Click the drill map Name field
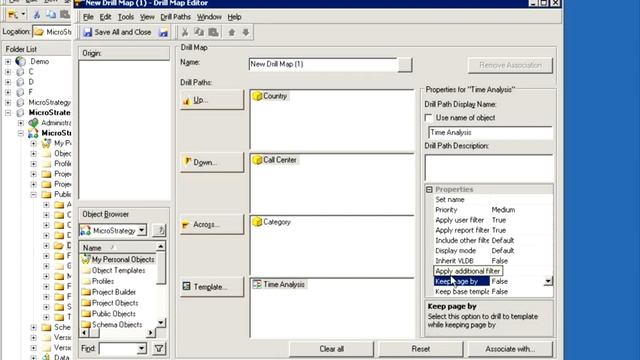Image resolution: width=640 pixels, height=360 pixels. (x=323, y=64)
